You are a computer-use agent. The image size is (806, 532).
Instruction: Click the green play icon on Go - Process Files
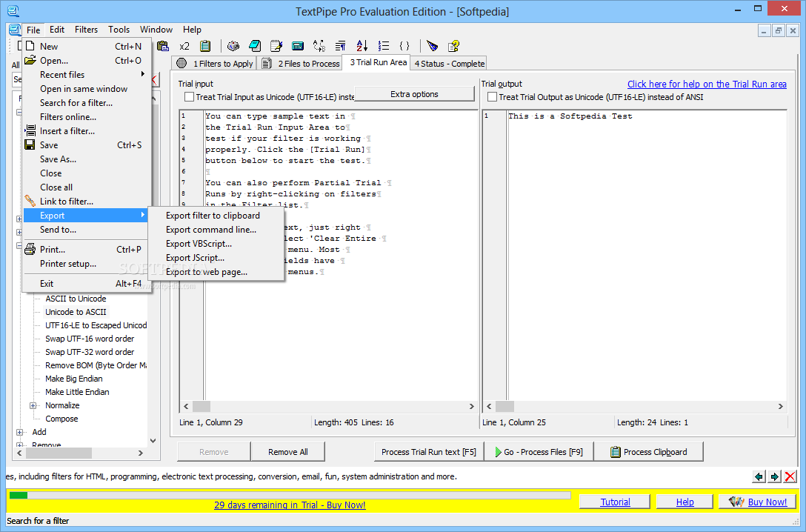pyautogui.click(x=498, y=452)
